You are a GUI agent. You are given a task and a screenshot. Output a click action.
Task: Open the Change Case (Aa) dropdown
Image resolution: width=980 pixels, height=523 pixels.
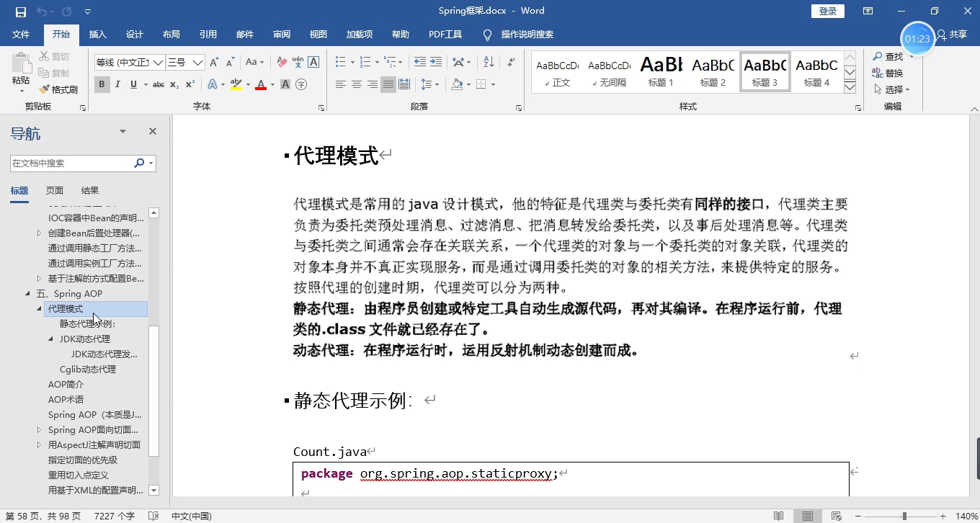(x=254, y=63)
